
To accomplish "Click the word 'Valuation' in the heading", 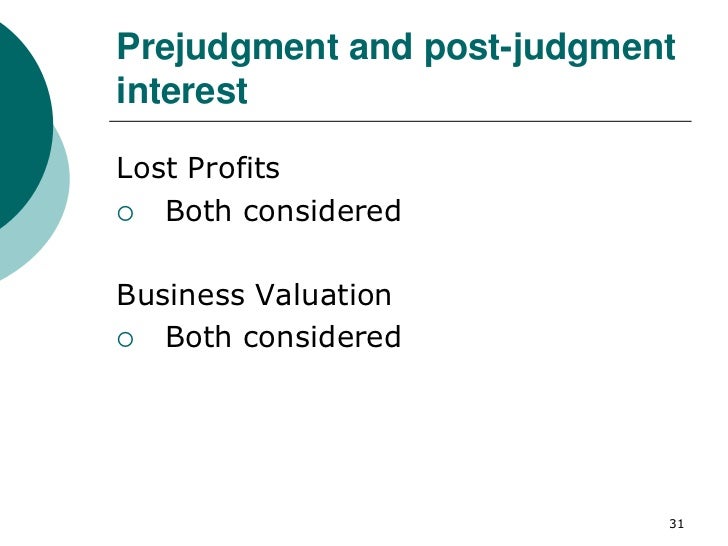I will click(x=323, y=294).
